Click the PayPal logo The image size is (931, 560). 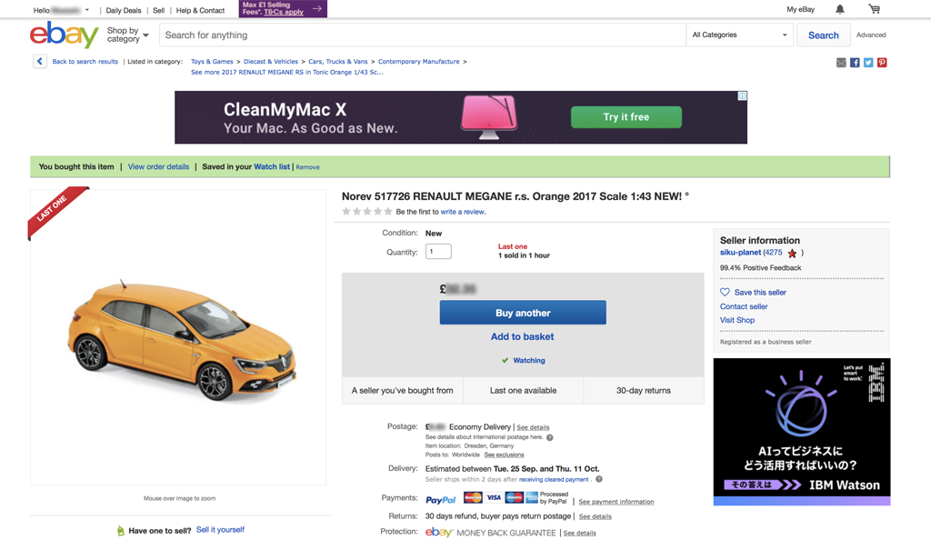tap(441, 500)
